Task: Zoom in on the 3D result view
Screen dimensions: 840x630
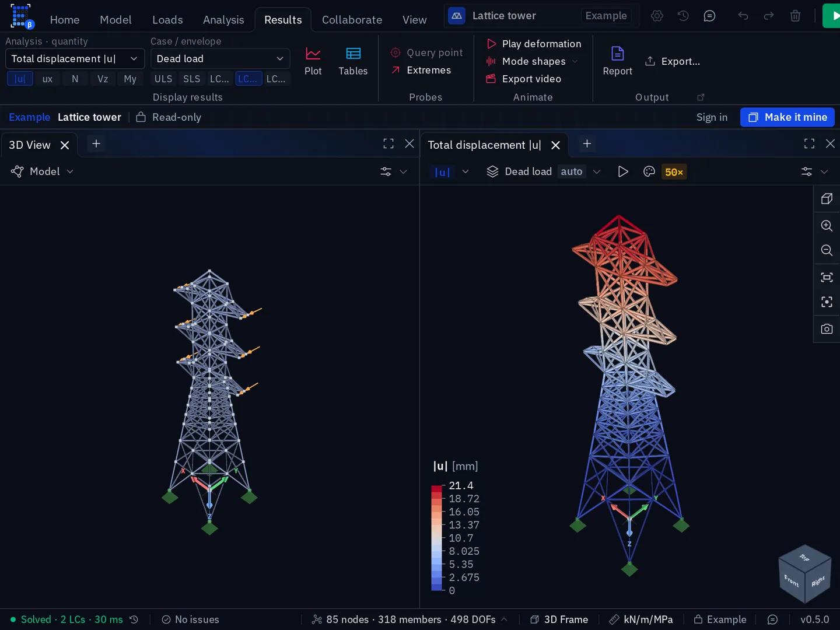Action: click(x=827, y=226)
